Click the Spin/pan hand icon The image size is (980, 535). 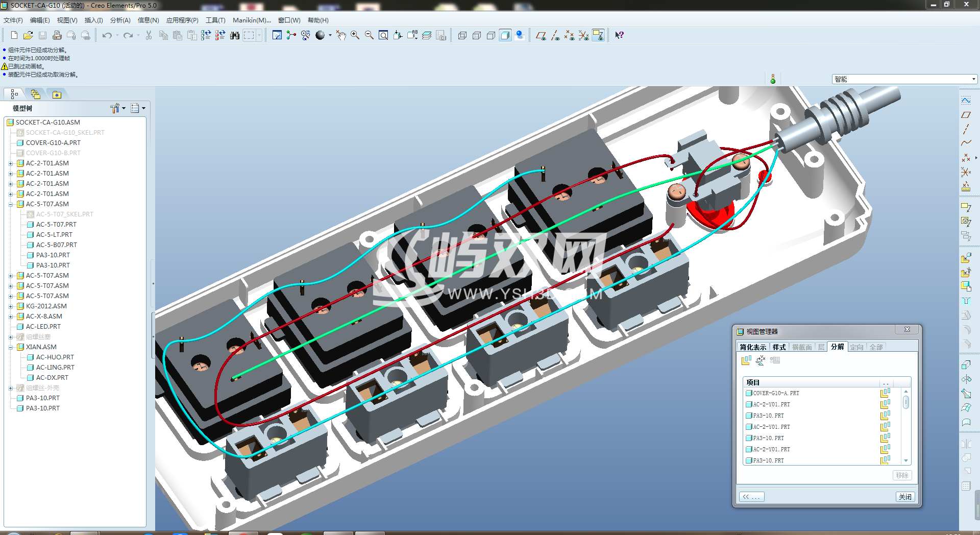point(341,35)
